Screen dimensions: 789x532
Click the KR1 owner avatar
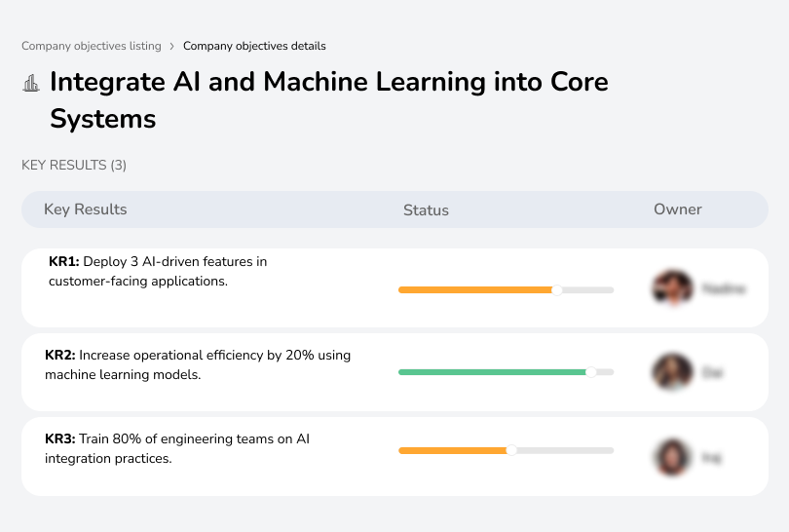tap(673, 288)
